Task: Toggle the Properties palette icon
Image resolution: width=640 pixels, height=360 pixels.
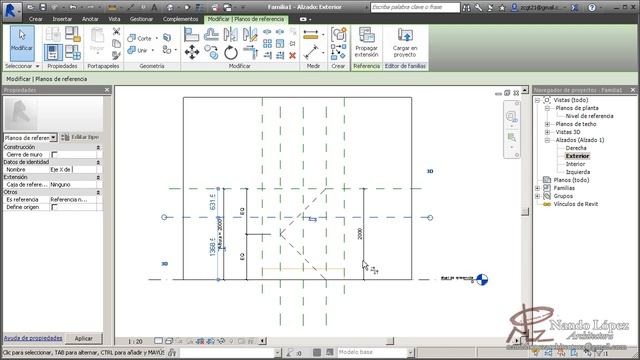Action: (x=53, y=52)
